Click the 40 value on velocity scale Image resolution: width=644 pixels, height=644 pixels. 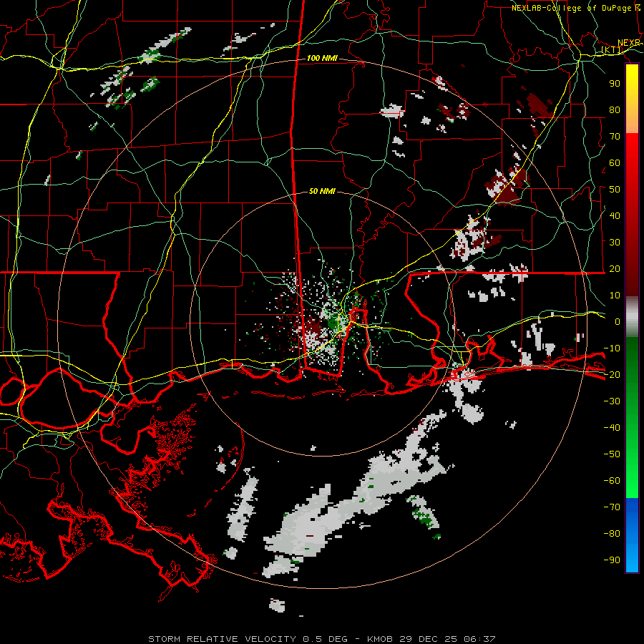tap(615, 216)
